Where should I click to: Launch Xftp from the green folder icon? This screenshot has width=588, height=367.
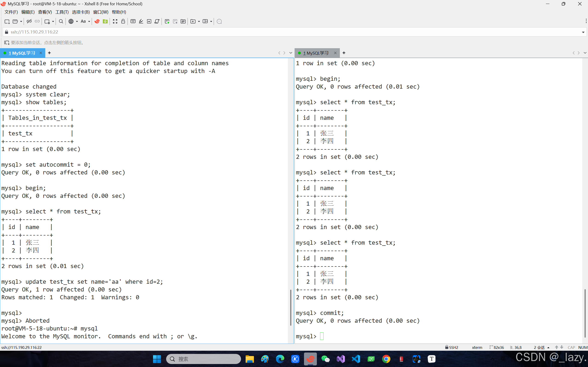[x=105, y=21]
